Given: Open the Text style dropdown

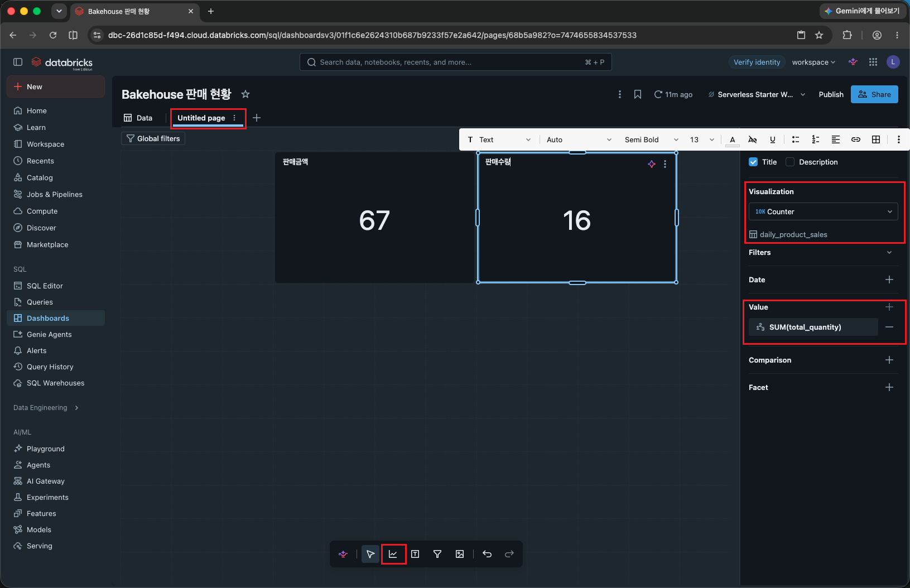Looking at the screenshot, I should tap(499, 140).
